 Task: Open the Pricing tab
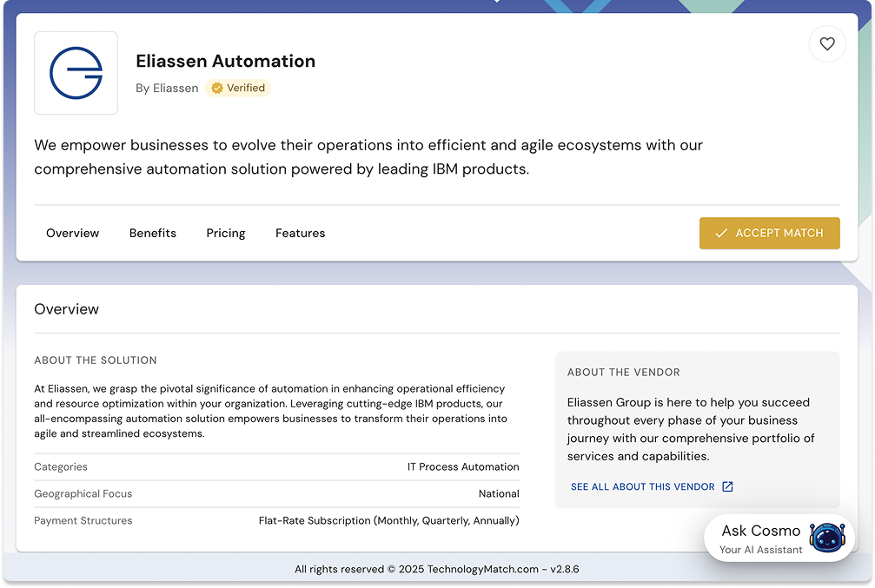pyautogui.click(x=226, y=233)
